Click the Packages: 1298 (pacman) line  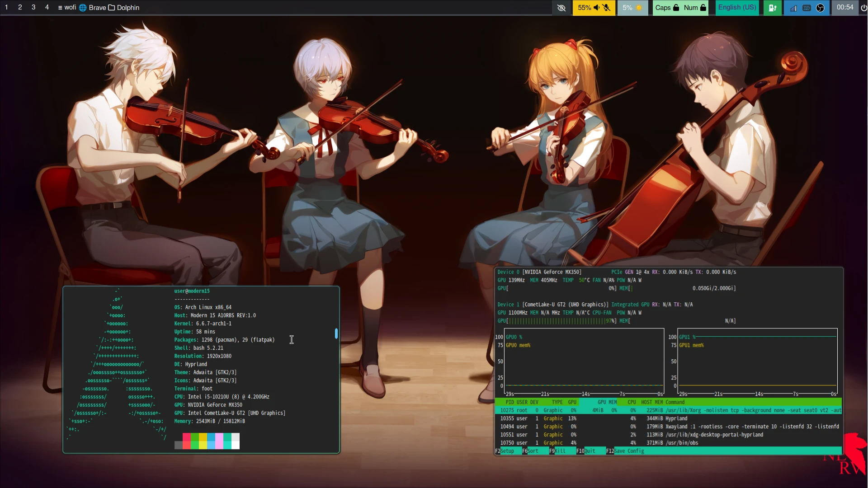[225, 340]
